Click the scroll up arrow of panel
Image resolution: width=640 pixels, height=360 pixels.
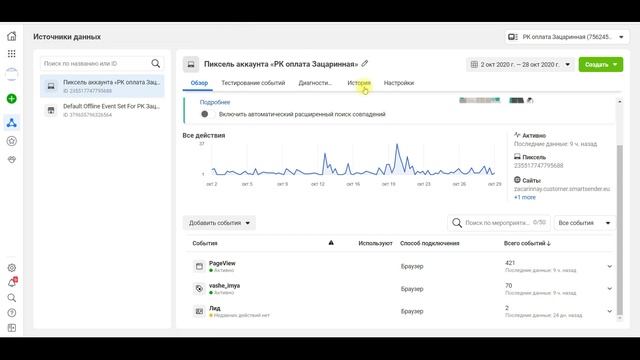(x=620, y=101)
